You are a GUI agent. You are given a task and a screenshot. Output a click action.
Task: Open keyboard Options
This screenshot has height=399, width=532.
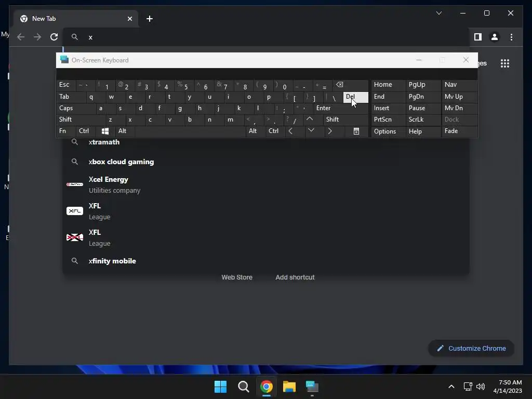coord(388,131)
